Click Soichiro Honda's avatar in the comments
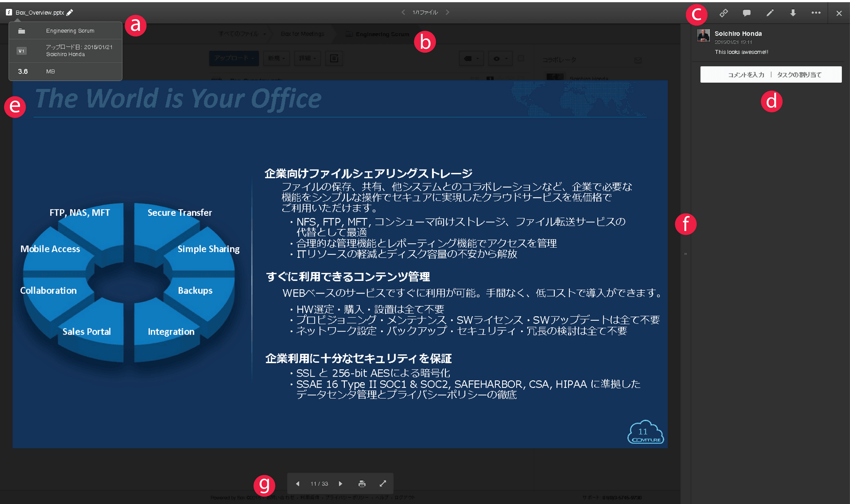850x504 pixels. point(703,36)
